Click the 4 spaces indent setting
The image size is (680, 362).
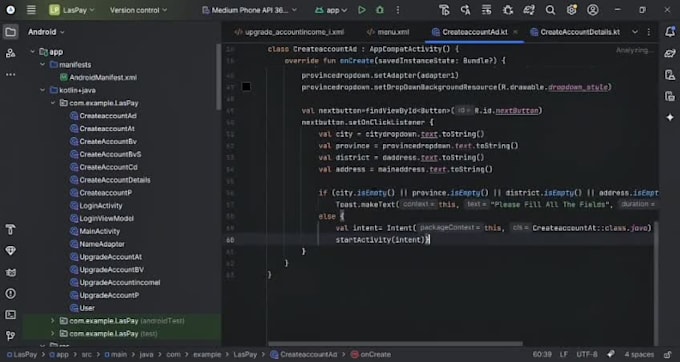(639, 354)
